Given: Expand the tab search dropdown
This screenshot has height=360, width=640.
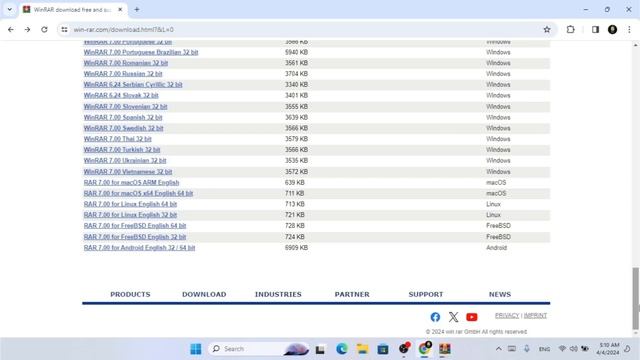Looking at the screenshot, I should pyautogui.click(x=10, y=9).
